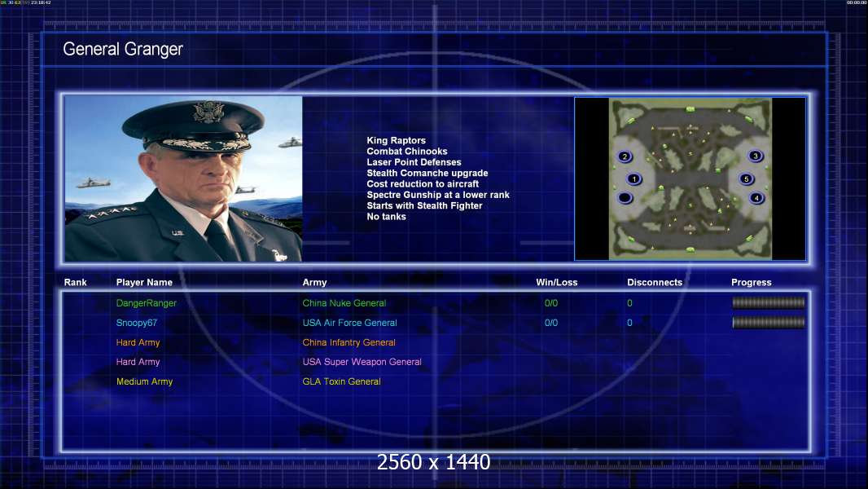The image size is (868, 489).
Task: Click Snoopy67's progress bar
Action: click(x=769, y=322)
